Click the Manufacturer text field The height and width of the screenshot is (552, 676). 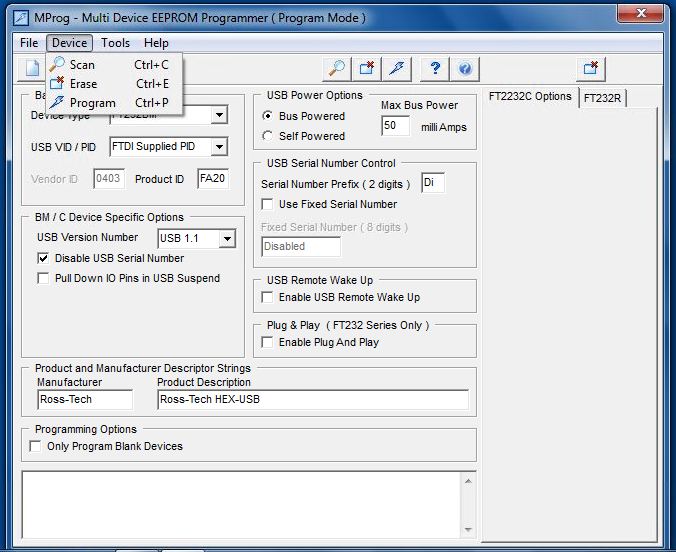pyautogui.click(x=85, y=400)
